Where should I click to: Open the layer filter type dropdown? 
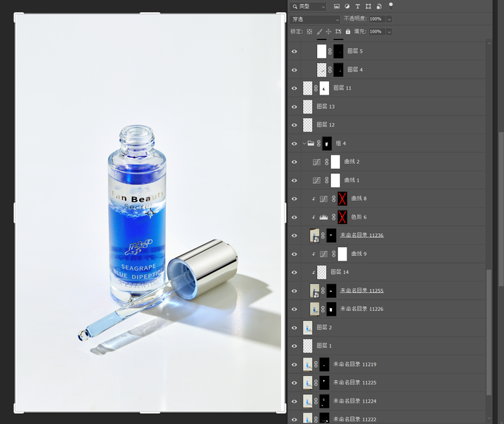308,6
